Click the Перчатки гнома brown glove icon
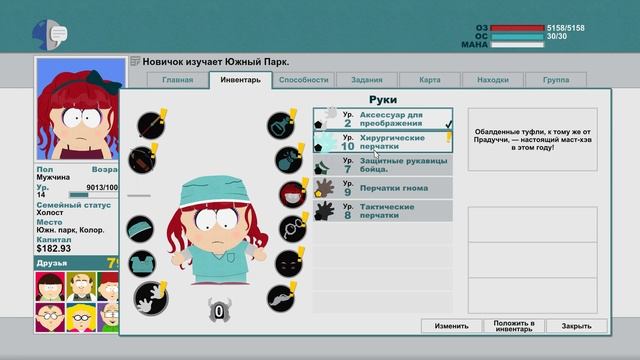The width and height of the screenshot is (640, 360). 324,188
